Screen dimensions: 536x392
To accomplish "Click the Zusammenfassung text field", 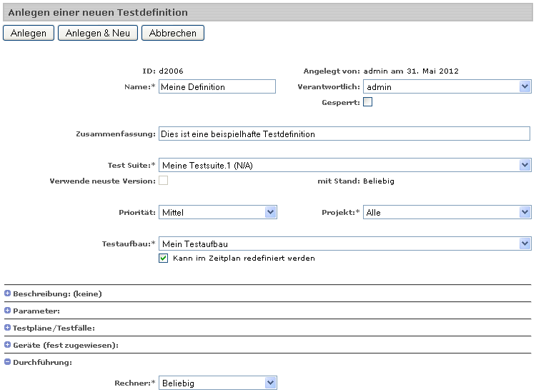I will click(x=344, y=134).
